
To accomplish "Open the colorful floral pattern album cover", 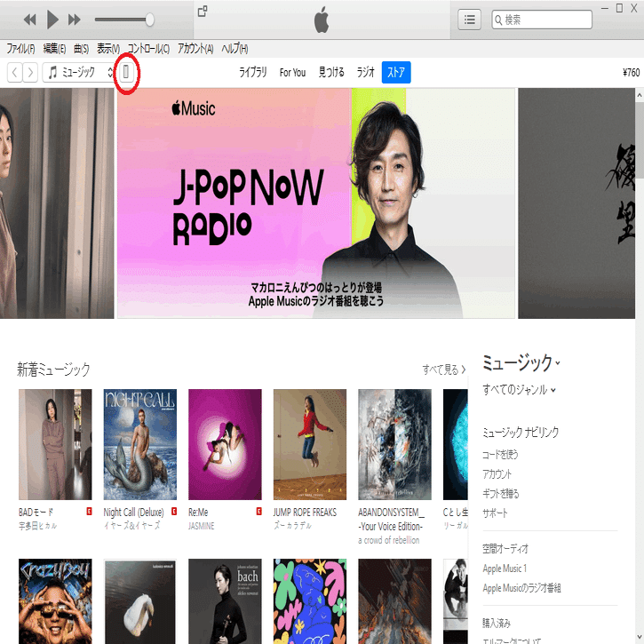I will pos(310,601).
